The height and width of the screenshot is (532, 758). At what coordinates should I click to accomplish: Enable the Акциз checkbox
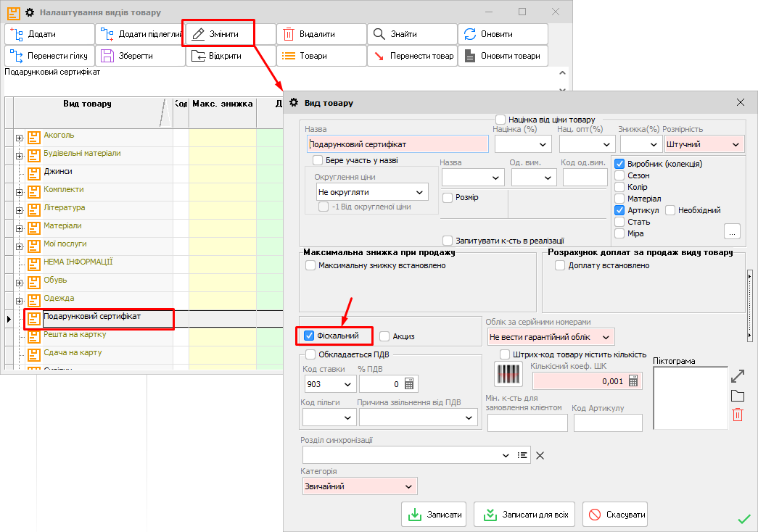[385, 336]
